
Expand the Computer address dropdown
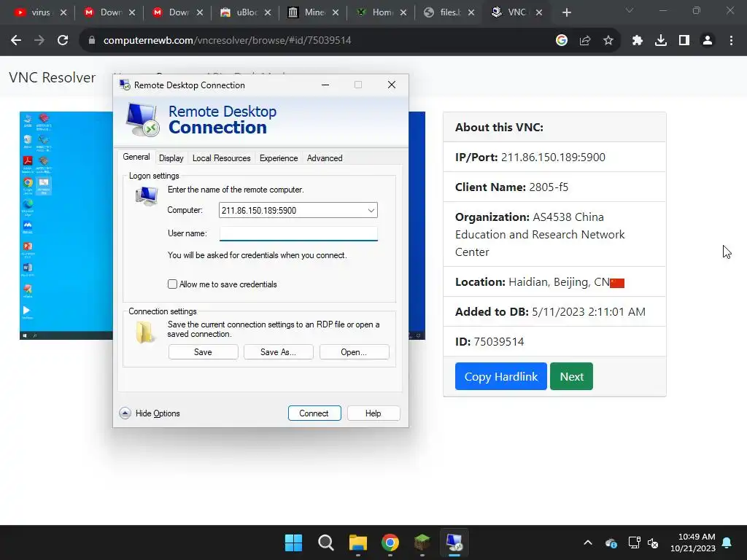pyautogui.click(x=371, y=211)
